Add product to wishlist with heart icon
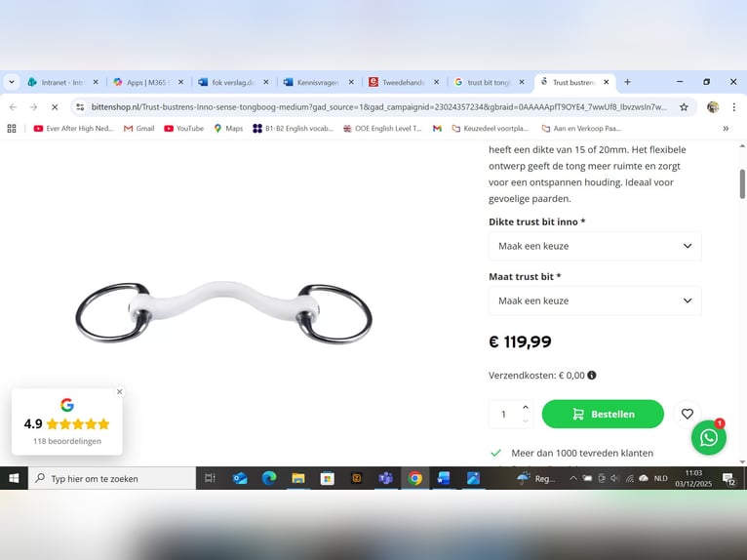The width and height of the screenshot is (747, 560). pos(687,415)
